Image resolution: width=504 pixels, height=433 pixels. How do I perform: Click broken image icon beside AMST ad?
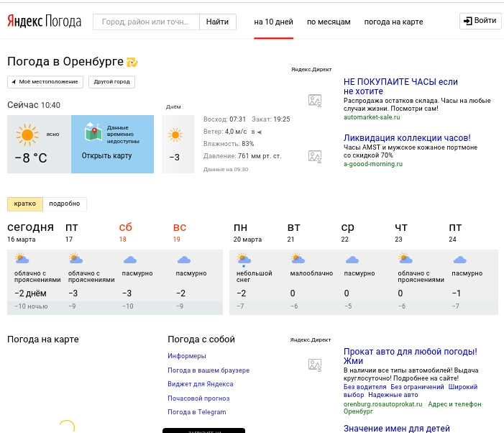pyautogui.click(x=315, y=157)
